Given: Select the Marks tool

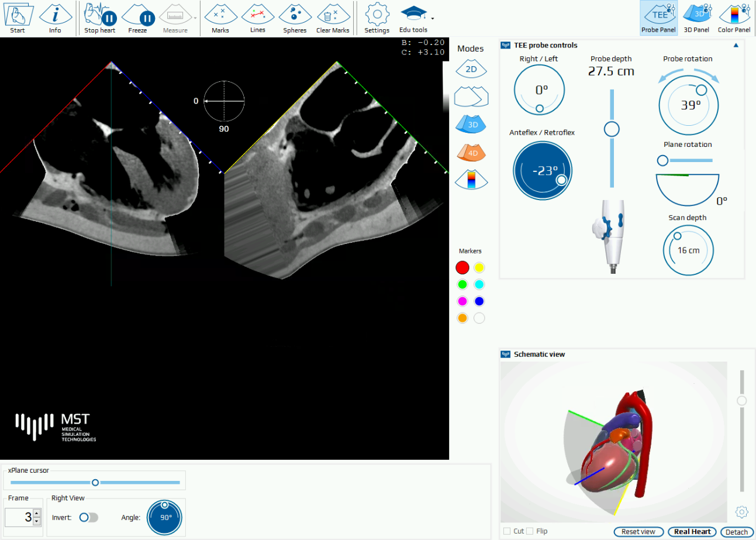Looking at the screenshot, I should (220, 18).
